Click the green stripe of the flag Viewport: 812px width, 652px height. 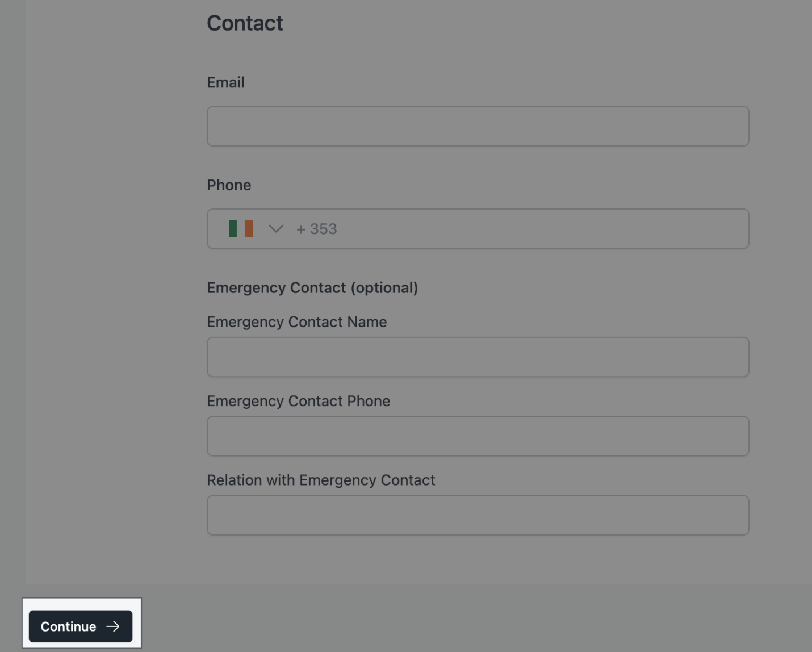(233, 229)
